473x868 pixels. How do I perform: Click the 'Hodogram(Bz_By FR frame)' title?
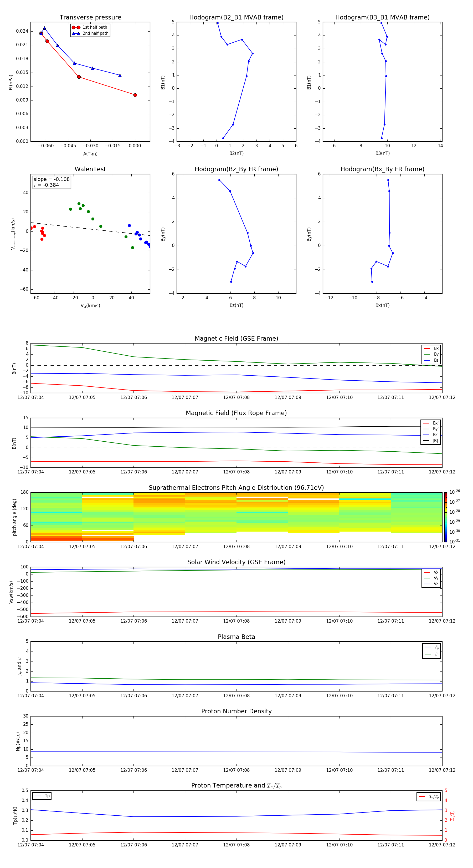click(x=236, y=169)
